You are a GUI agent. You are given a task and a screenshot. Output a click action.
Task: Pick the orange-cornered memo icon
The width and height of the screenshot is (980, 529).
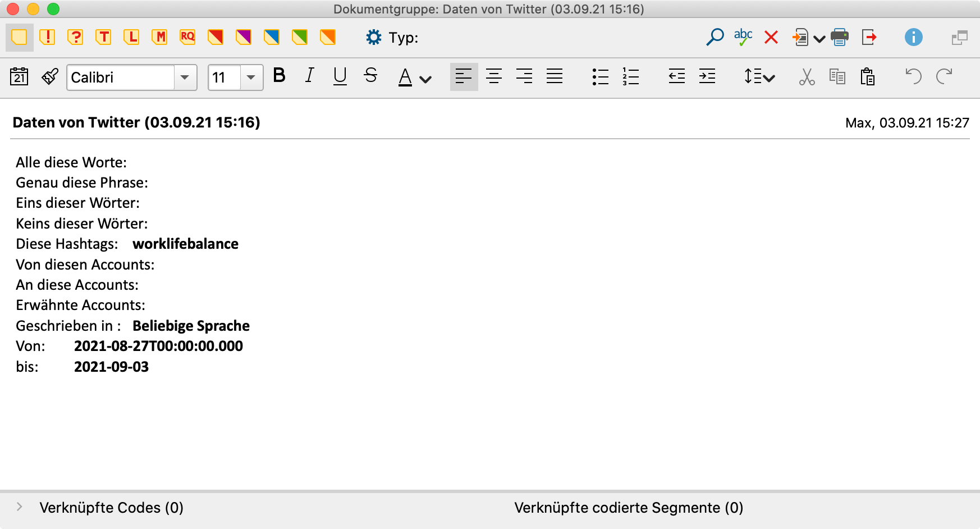pyautogui.click(x=328, y=38)
